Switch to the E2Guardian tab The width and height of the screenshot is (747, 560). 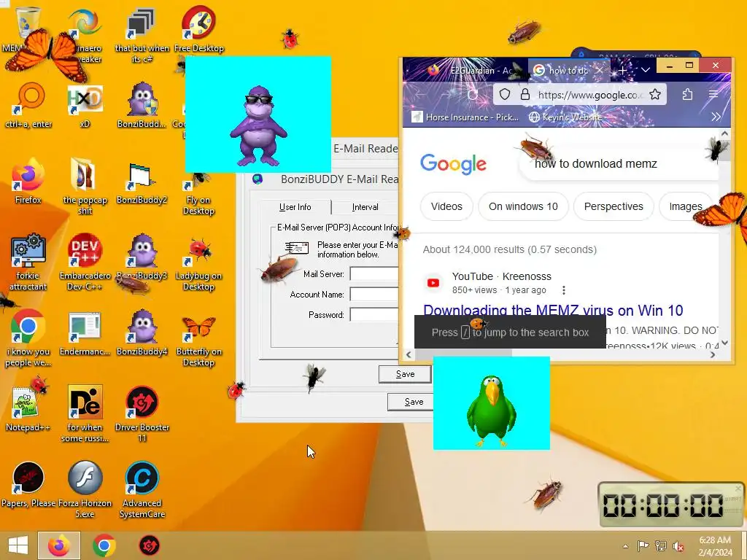point(469,71)
